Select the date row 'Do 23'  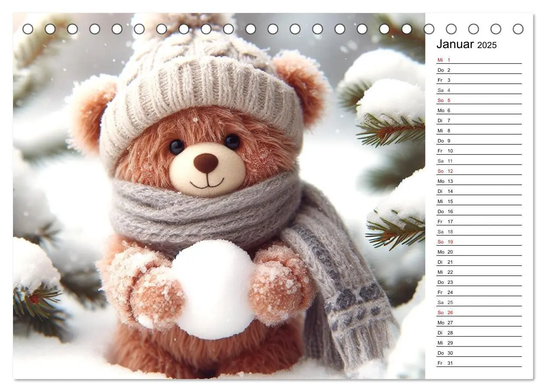coord(479,282)
